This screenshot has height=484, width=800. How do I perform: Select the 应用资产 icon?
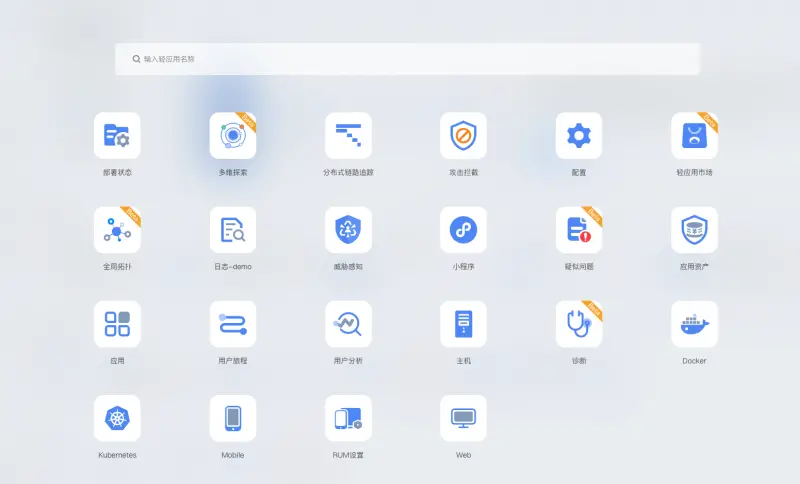point(694,230)
